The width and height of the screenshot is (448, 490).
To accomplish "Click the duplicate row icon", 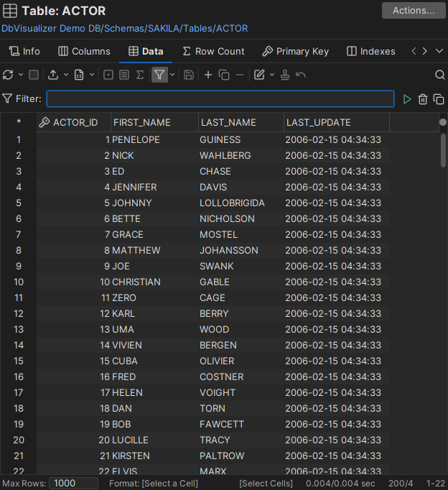I will coord(224,75).
